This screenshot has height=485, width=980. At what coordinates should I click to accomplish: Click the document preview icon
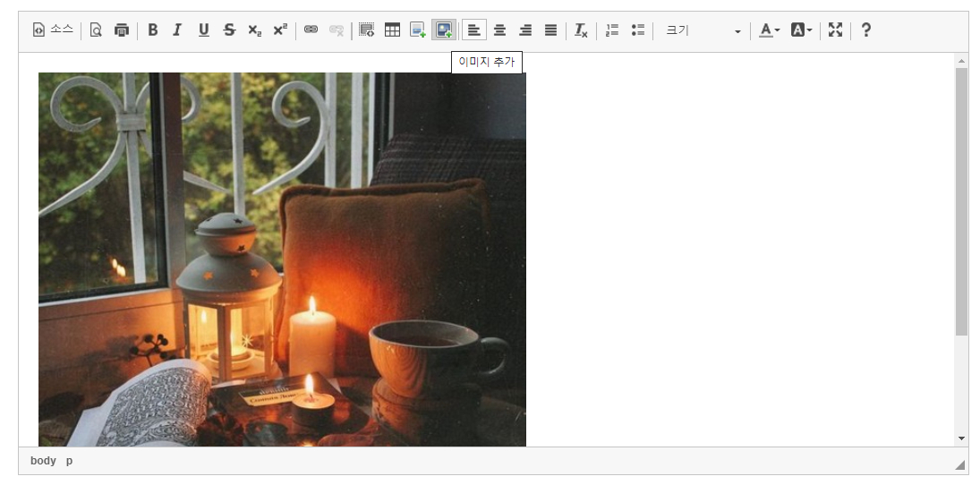click(96, 30)
